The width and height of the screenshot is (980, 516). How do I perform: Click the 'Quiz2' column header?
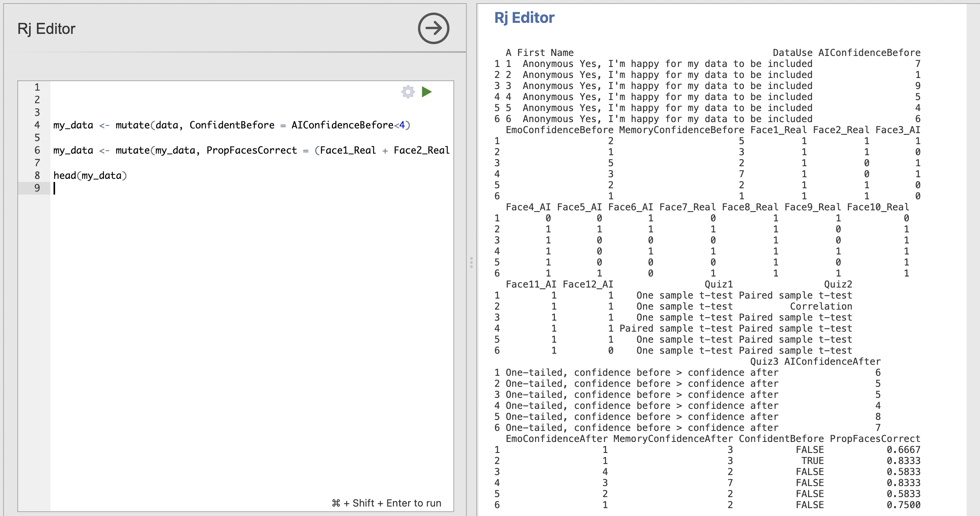click(838, 284)
